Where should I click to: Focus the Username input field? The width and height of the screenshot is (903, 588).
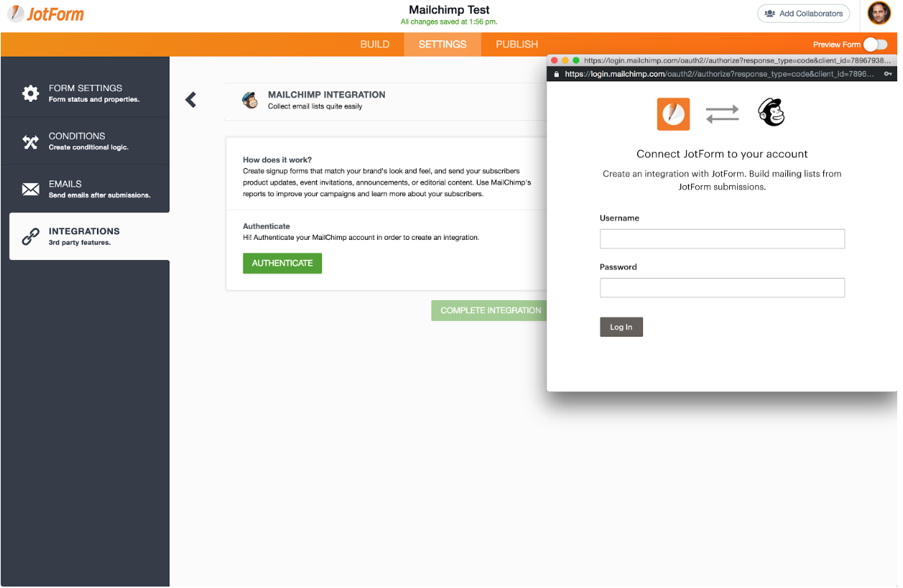click(722, 239)
